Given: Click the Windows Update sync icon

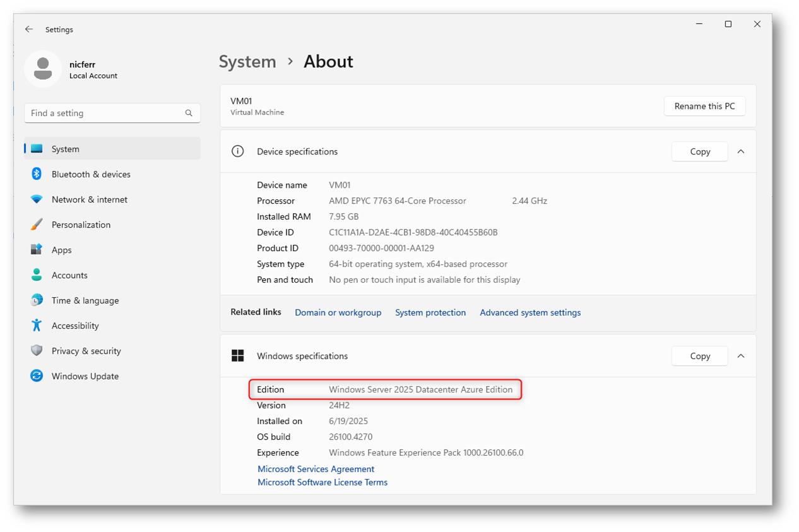Looking at the screenshot, I should pyautogui.click(x=37, y=376).
